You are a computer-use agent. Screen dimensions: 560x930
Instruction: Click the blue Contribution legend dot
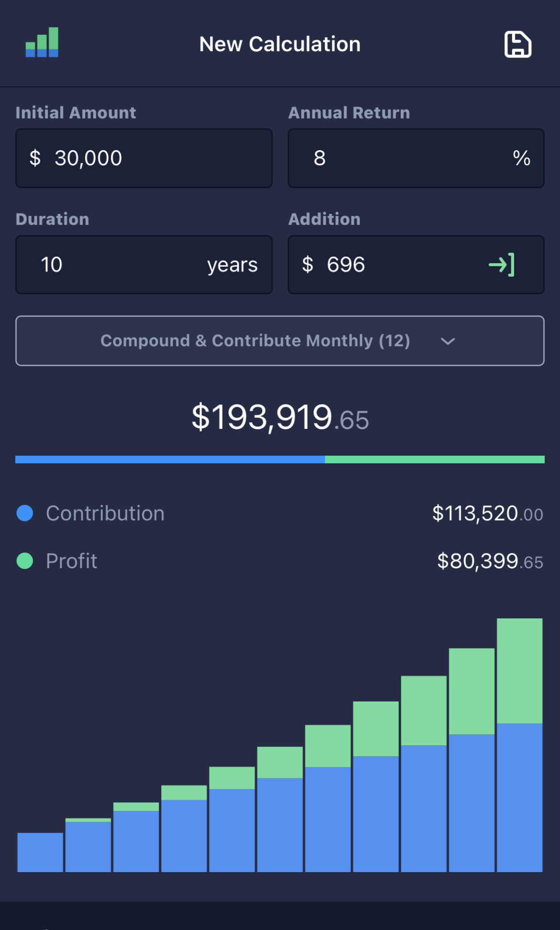coord(25,513)
